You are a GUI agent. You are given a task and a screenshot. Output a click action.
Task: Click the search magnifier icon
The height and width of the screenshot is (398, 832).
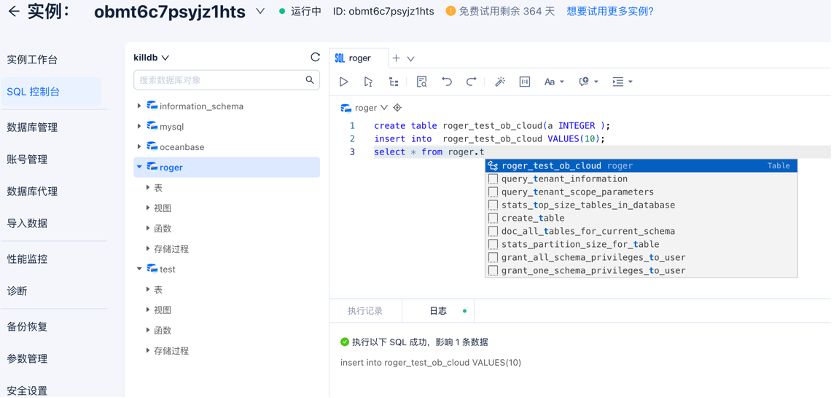click(x=309, y=80)
